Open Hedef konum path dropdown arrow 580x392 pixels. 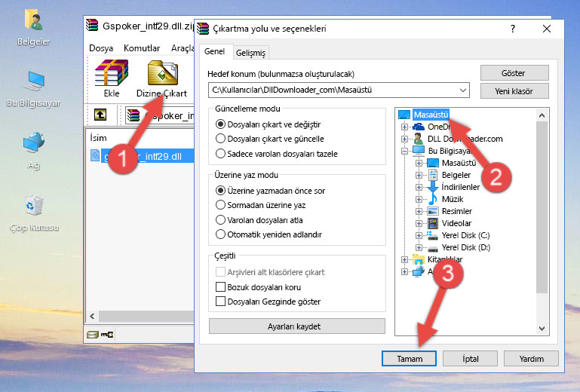click(x=463, y=90)
